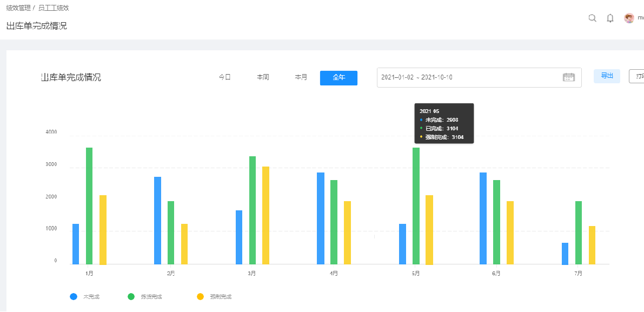Switch to 本月 time range

pyautogui.click(x=301, y=77)
